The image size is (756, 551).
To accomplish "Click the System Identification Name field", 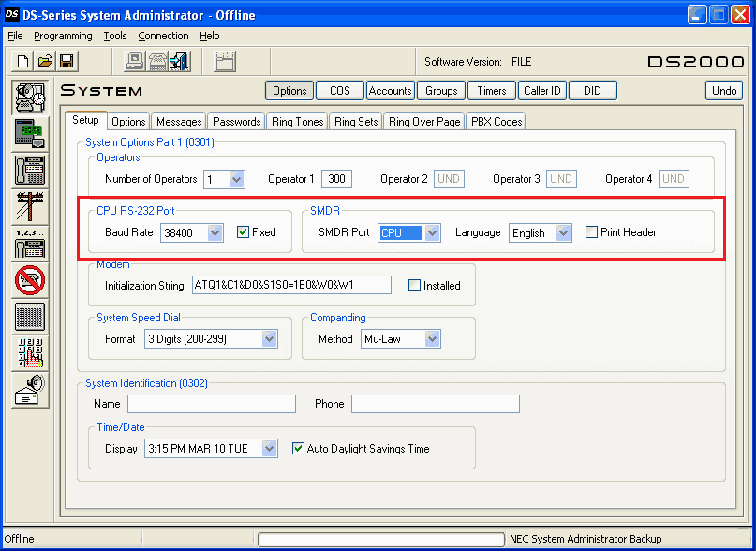I will click(212, 404).
